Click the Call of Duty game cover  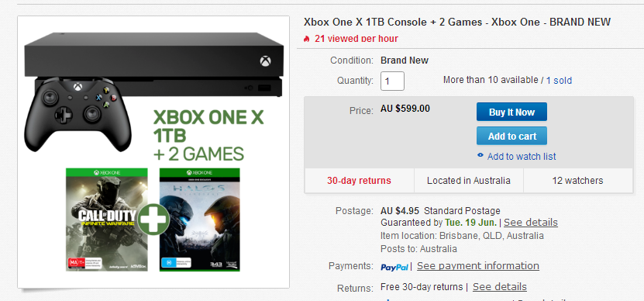pos(106,220)
